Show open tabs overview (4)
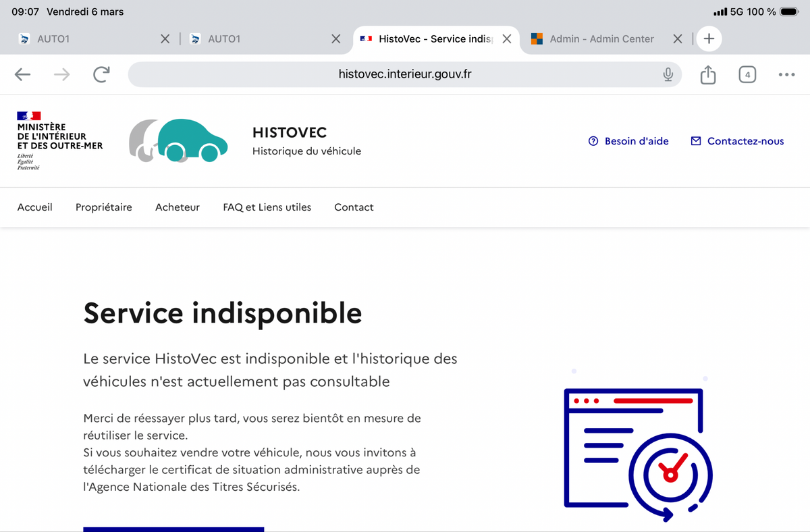810x532 pixels. [x=747, y=74]
